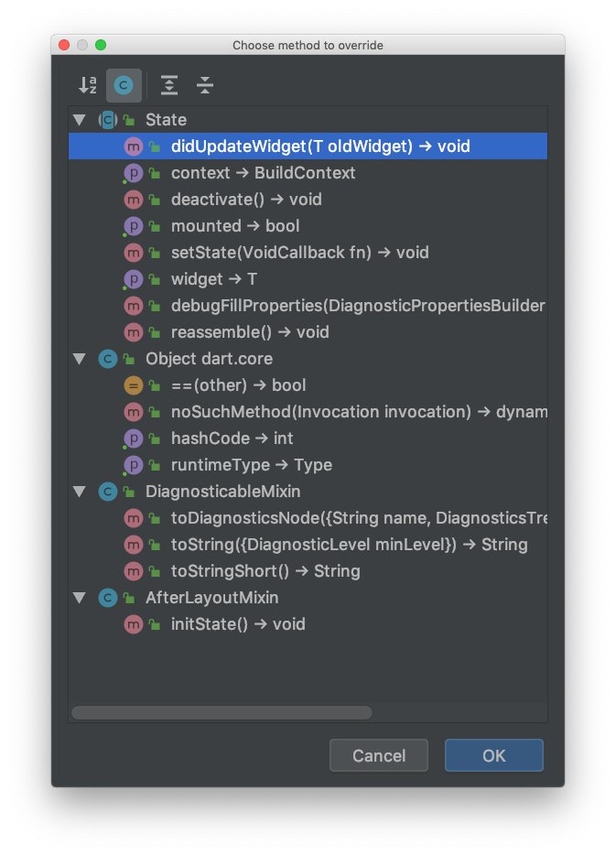
Task: Collapse the State class node
Action: 80,120
